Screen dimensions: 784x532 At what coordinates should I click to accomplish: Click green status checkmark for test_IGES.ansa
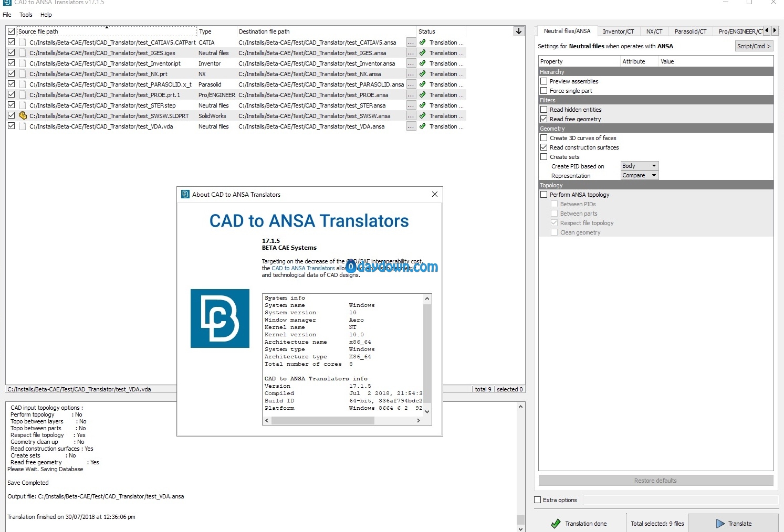[x=422, y=52]
